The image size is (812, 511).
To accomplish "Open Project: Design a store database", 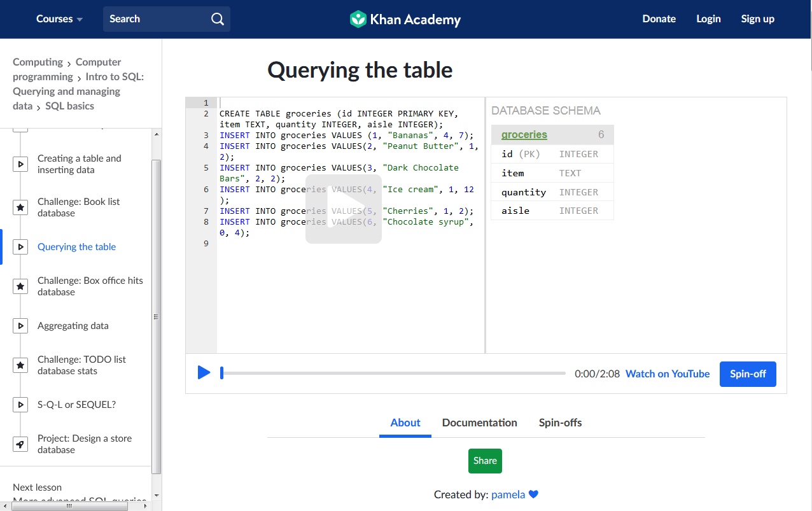I will point(85,444).
